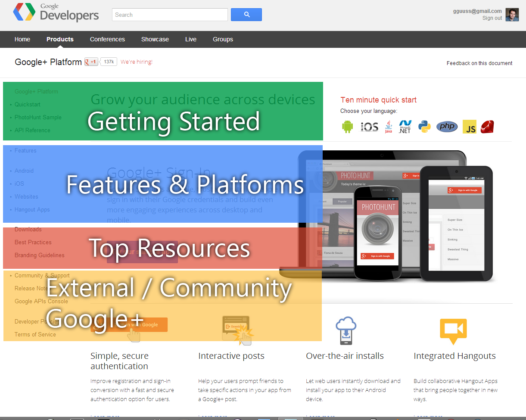This screenshot has width=526, height=420.
Task: Click the Google+ Platform page title
Action: pos(48,62)
